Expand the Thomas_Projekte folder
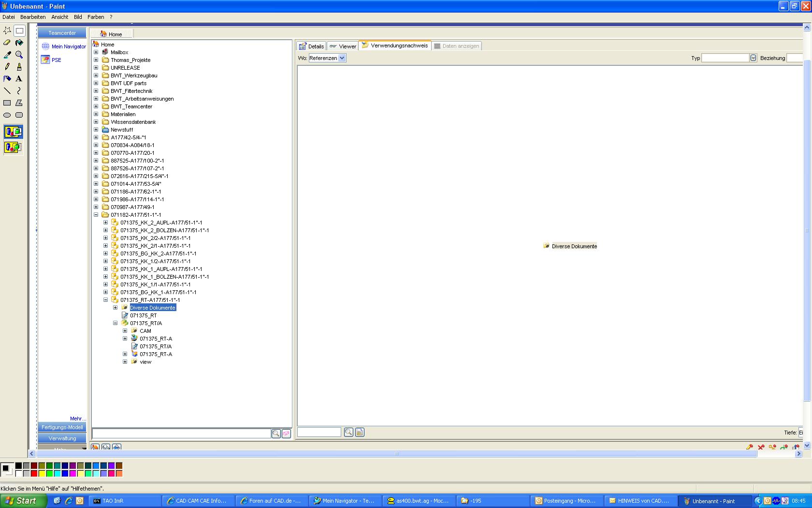 coord(96,60)
